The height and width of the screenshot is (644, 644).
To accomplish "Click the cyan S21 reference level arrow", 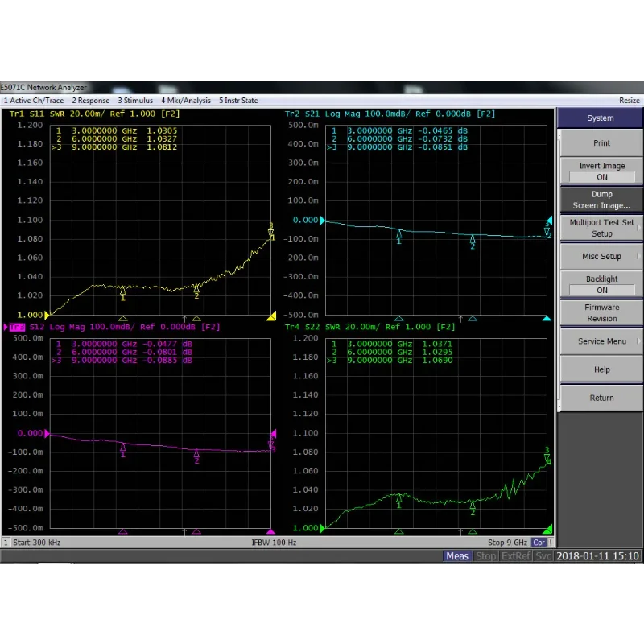I will pos(324,220).
